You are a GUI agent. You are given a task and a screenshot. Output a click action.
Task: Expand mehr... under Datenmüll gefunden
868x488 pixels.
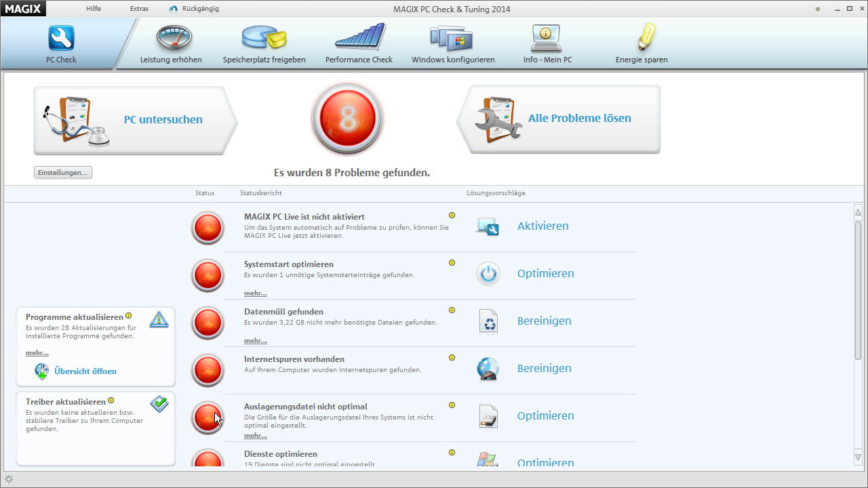click(256, 341)
